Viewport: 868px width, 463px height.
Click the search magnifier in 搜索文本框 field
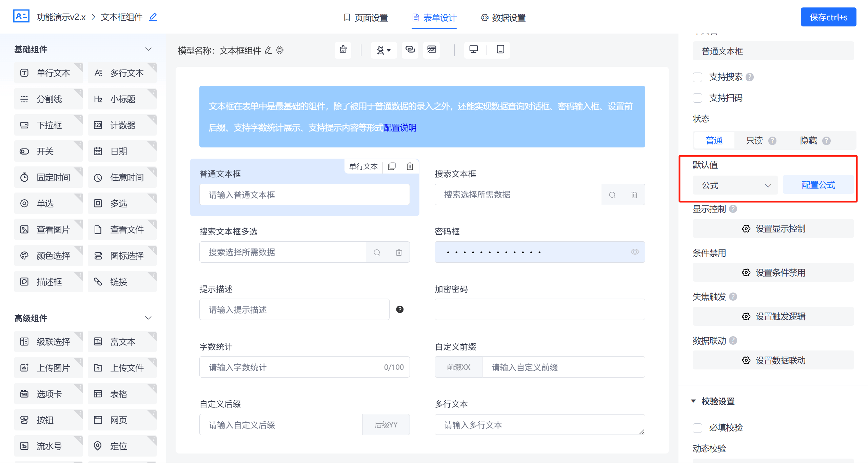pos(612,195)
